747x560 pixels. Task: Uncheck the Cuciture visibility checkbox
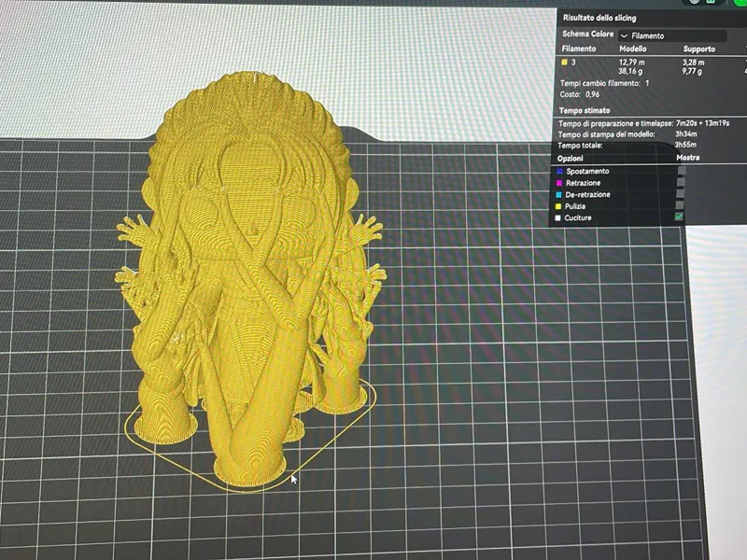tap(679, 217)
